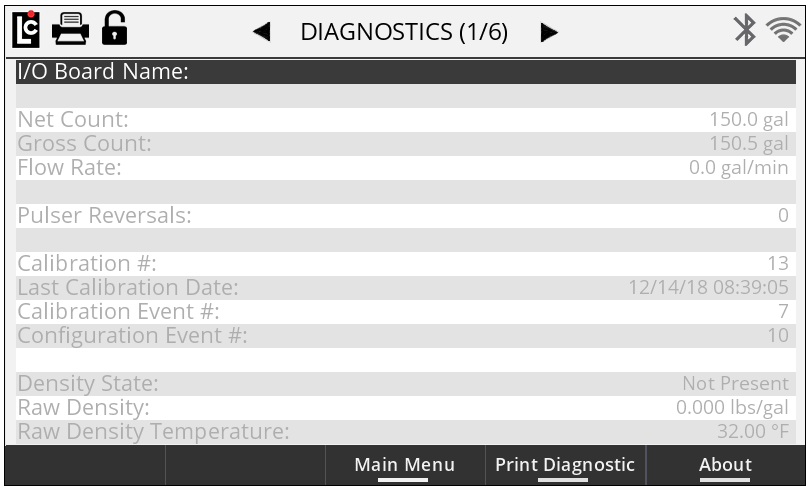
Task: Click the Density State Not Present value
Action: 735,384
